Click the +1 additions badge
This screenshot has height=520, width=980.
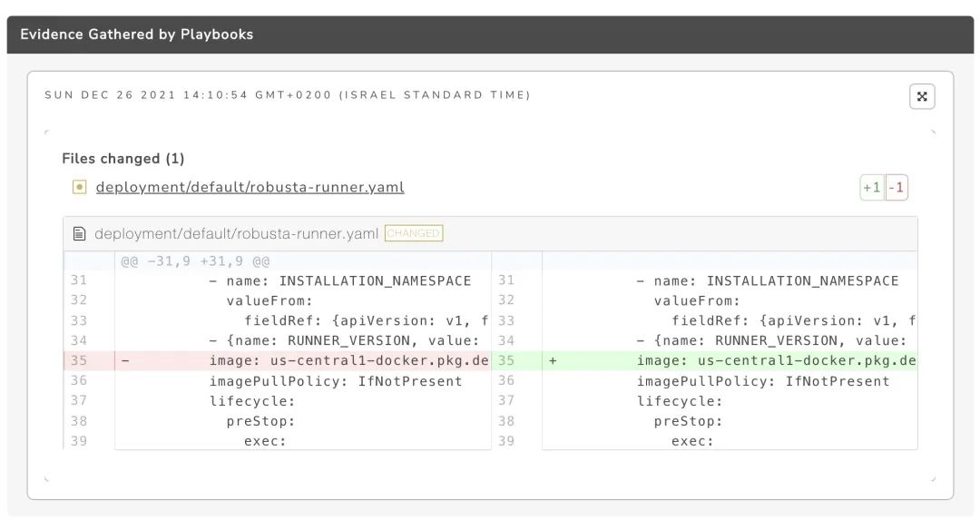872,188
